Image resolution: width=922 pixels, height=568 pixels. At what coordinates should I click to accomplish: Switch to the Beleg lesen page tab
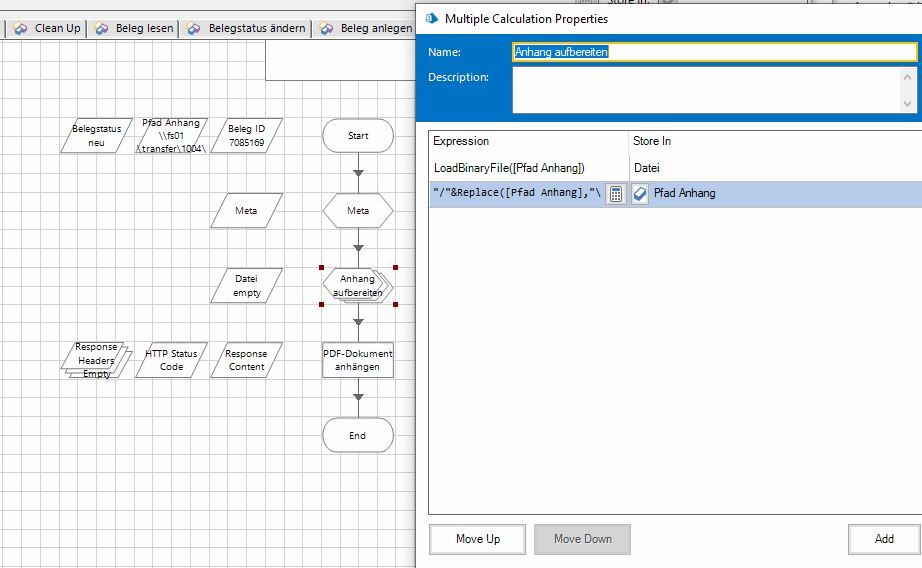coord(143,29)
